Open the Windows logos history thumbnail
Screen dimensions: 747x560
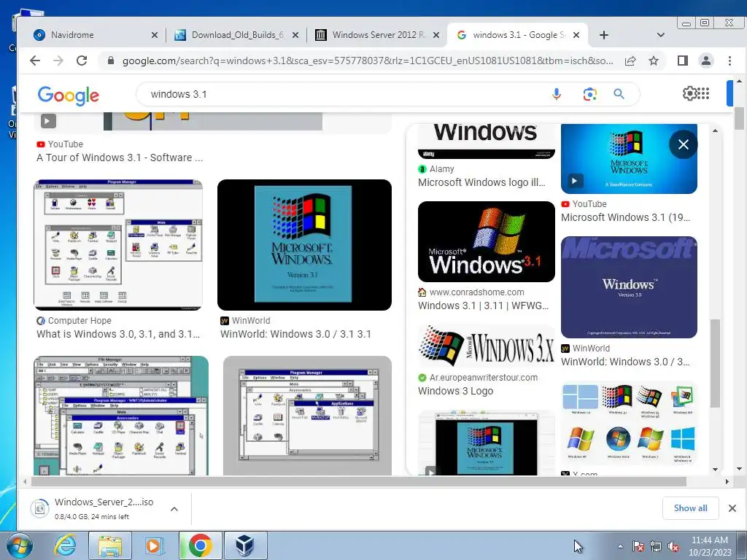pos(629,422)
